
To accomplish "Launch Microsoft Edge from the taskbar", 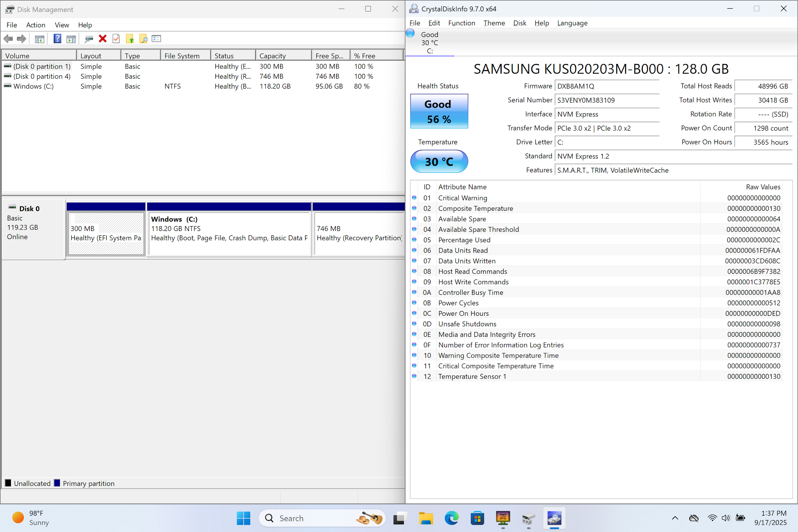I will (x=452, y=518).
